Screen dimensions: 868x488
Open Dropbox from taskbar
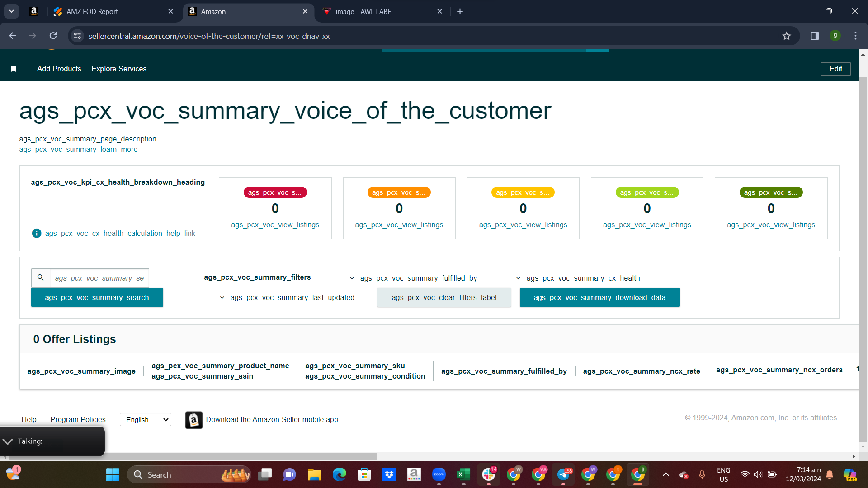389,474
